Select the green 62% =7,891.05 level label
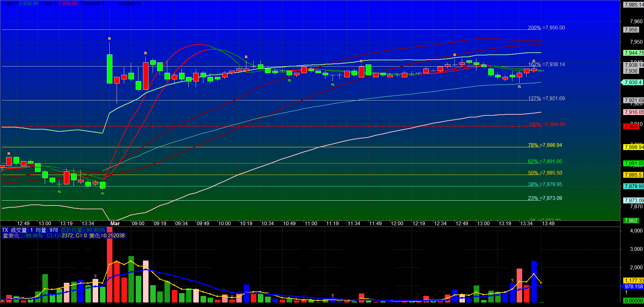The height and width of the screenshot is (307, 644). (545, 161)
